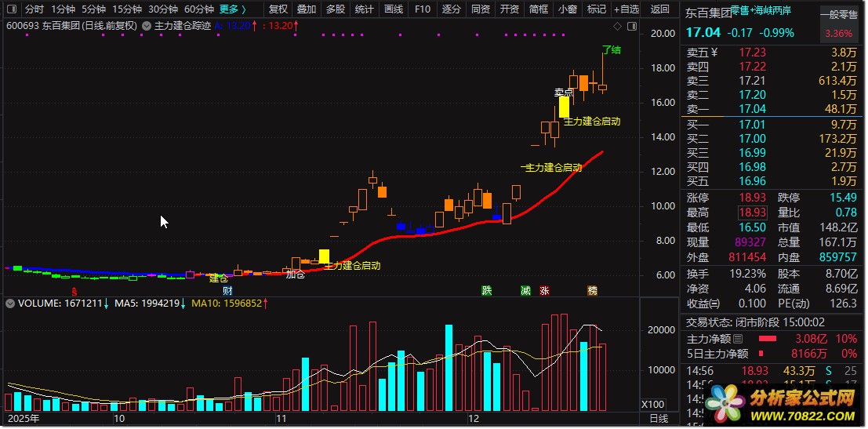Click the 跌 green event marker

(487, 291)
